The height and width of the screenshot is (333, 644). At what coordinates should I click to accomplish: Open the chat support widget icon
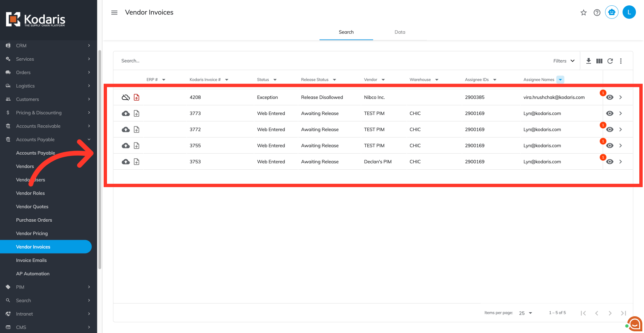click(635, 324)
